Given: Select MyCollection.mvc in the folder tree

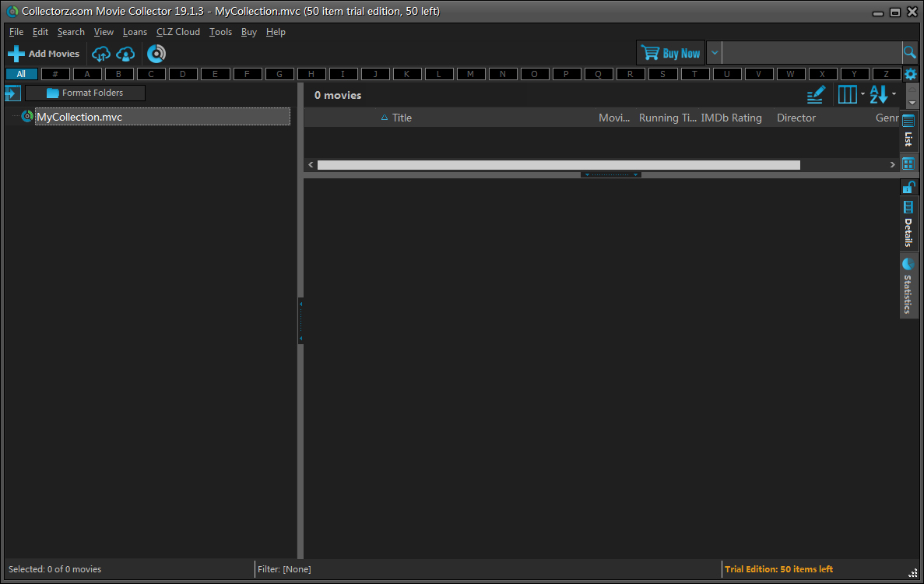Looking at the screenshot, I should tap(79, 117).
